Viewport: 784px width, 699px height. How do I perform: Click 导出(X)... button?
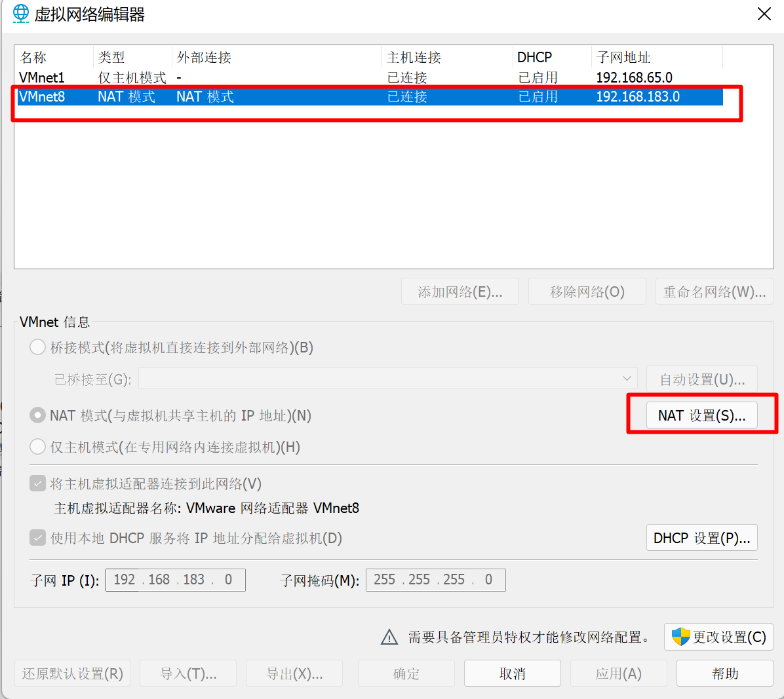tap(294, 673)
